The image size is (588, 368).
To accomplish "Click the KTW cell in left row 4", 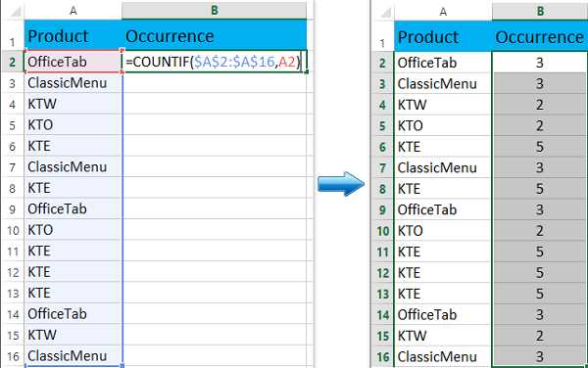I will click(x=73, y=104).
